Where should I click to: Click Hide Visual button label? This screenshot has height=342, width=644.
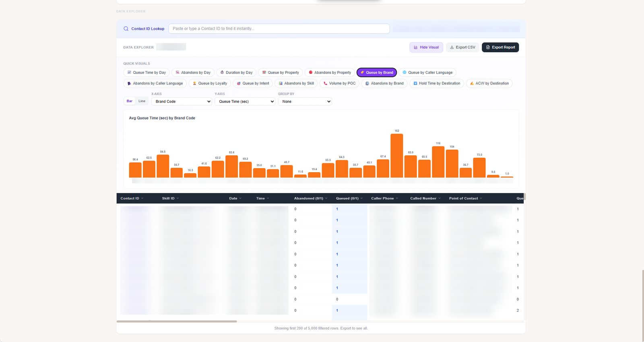429,47
